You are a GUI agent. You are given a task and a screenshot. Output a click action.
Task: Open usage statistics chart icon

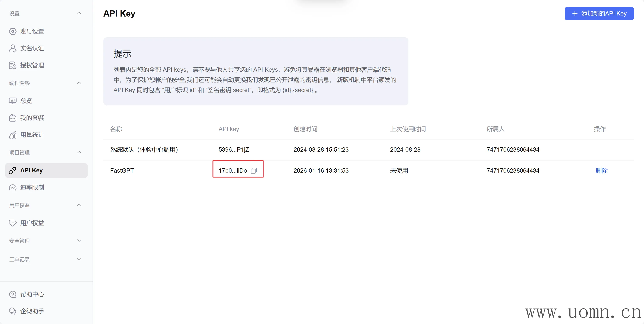click(x=12, y=135)
